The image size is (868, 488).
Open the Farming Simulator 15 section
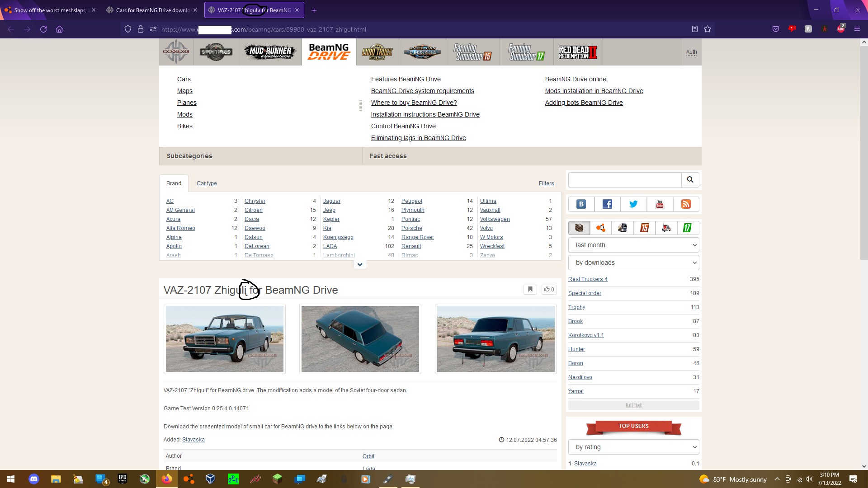click(473, 52)
